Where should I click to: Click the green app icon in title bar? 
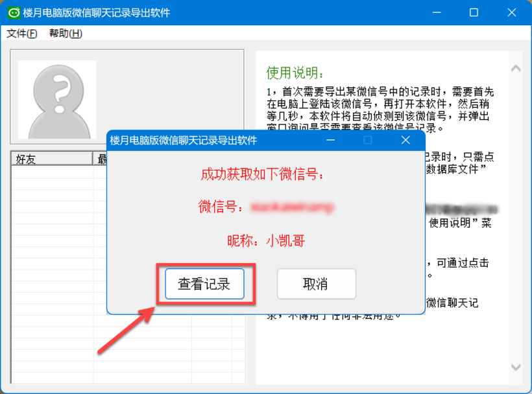14,12
